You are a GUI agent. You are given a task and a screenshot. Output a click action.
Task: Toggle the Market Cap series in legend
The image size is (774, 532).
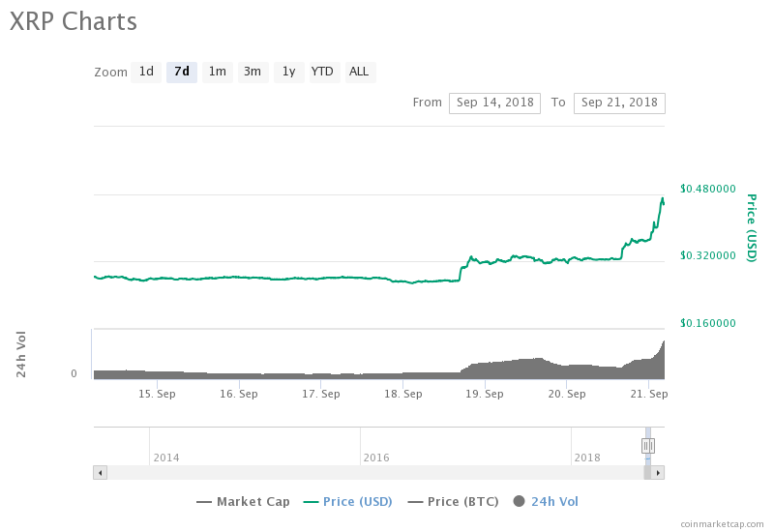(243, 502)
